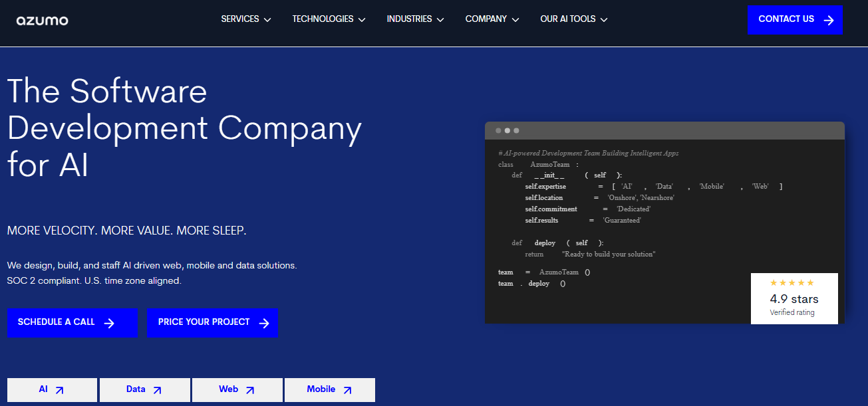Click the diagonal arrow beside AI
The image size is (868, 406).
coord(60,391)
